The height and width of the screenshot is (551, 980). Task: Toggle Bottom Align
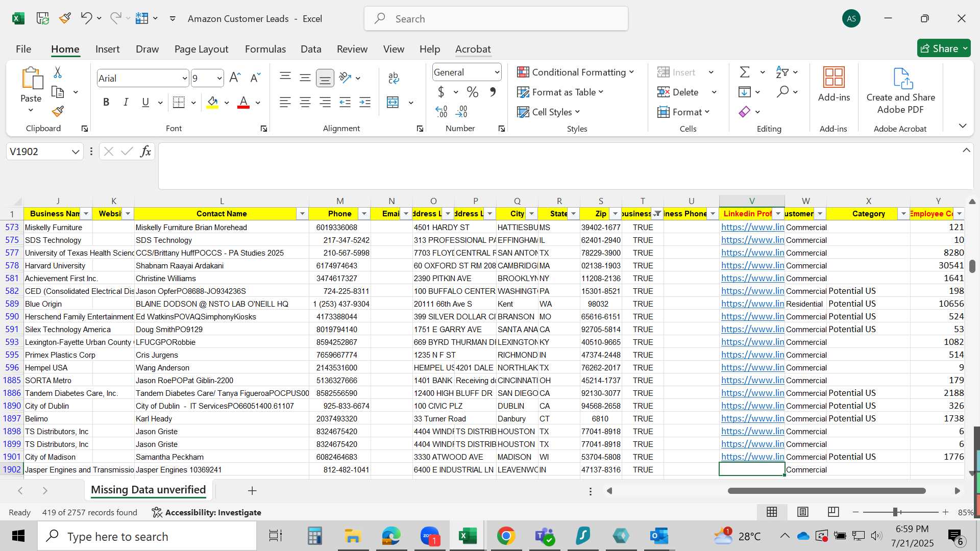[x=325, y=78]
